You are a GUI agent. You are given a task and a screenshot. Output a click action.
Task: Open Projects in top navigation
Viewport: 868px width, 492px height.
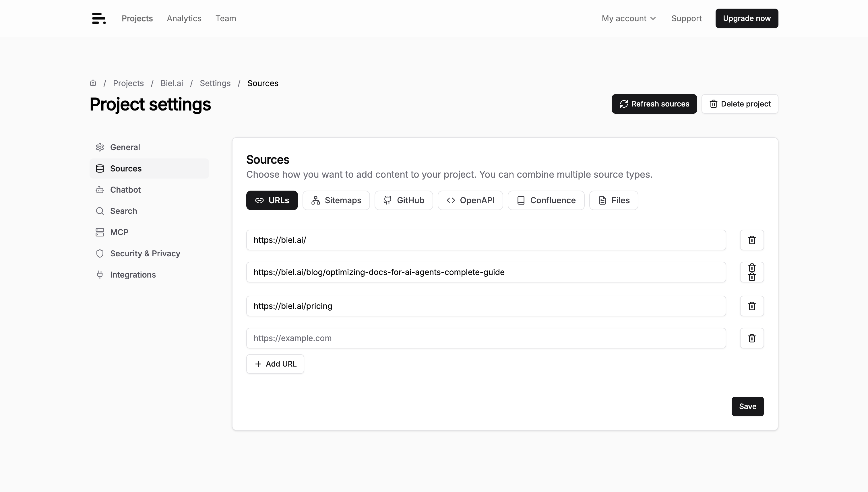pos(137,18)
